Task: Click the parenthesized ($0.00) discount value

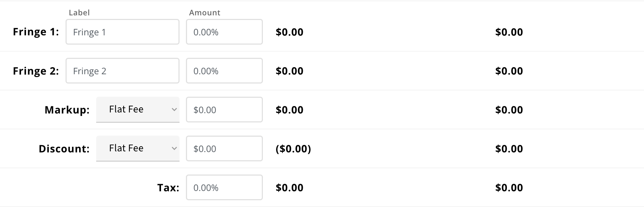Action: [293, 149]
